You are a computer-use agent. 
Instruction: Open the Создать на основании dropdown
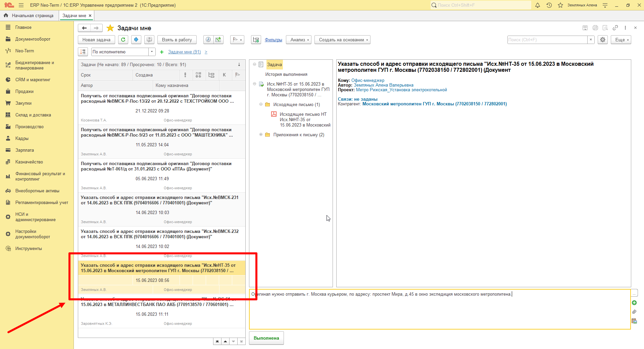pos(342,40)
